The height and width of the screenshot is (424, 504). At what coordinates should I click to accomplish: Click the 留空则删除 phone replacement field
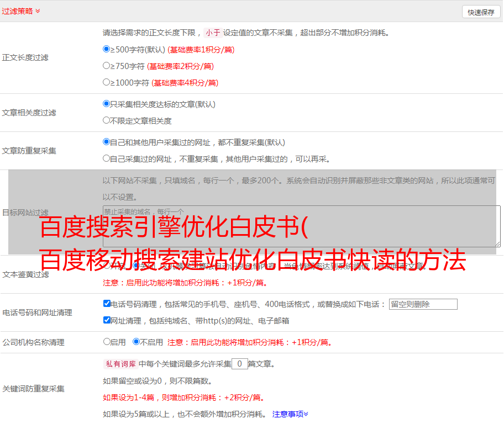(x=423, y=304)
